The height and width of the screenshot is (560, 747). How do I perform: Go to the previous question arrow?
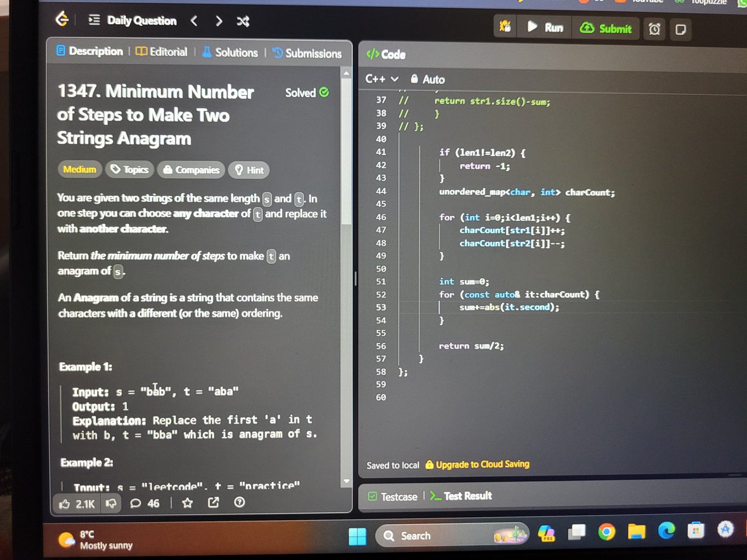(x=194, y=21)
